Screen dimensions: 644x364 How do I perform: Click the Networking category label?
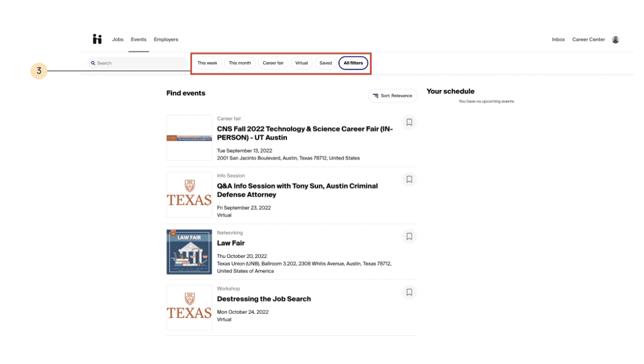click(x=230, y=233)
